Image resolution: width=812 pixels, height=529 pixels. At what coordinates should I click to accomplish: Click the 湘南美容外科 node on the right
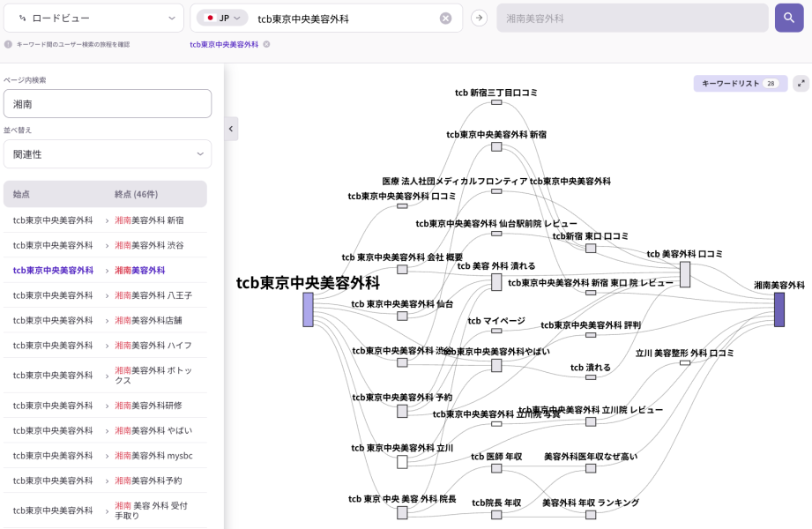click(x=779, y=310)
